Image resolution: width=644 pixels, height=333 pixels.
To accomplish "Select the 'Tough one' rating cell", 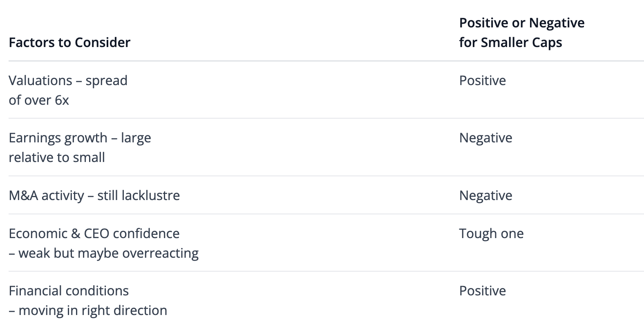I will click(491, 234).
